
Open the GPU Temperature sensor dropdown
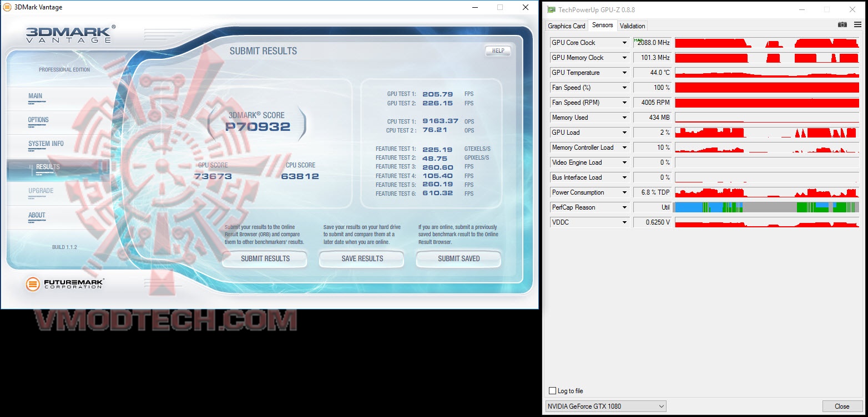coord(624,73)
